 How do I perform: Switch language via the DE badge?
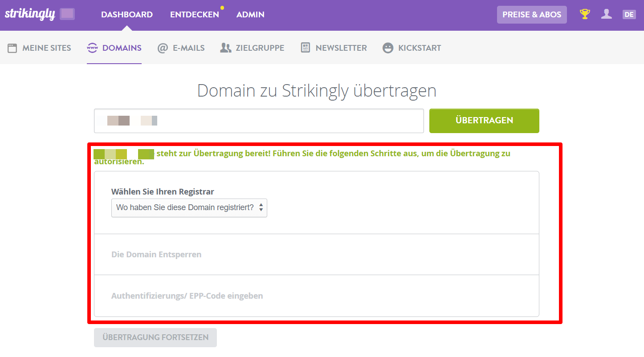point(629,14)
